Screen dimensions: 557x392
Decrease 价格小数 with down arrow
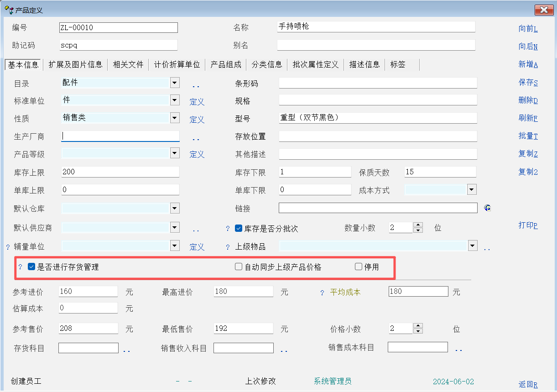pyautogui.click(x=418, y=331)
